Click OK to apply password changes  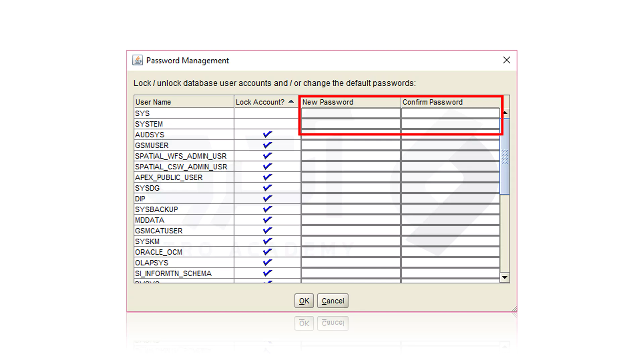[x=304, y=301]
